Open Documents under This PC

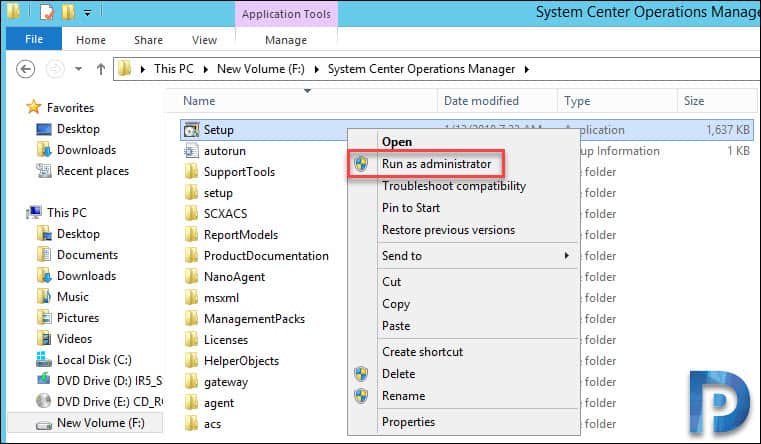[87, 255]
